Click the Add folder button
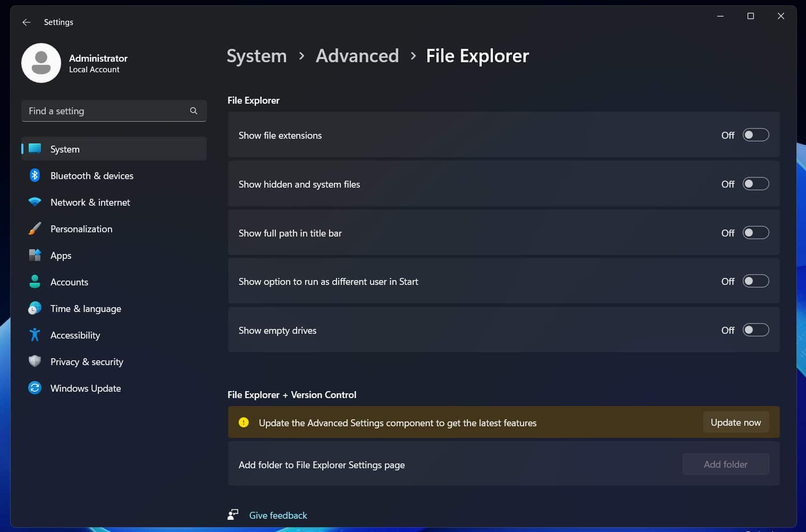Screen dimensions: 806x532 coord(725,464)
